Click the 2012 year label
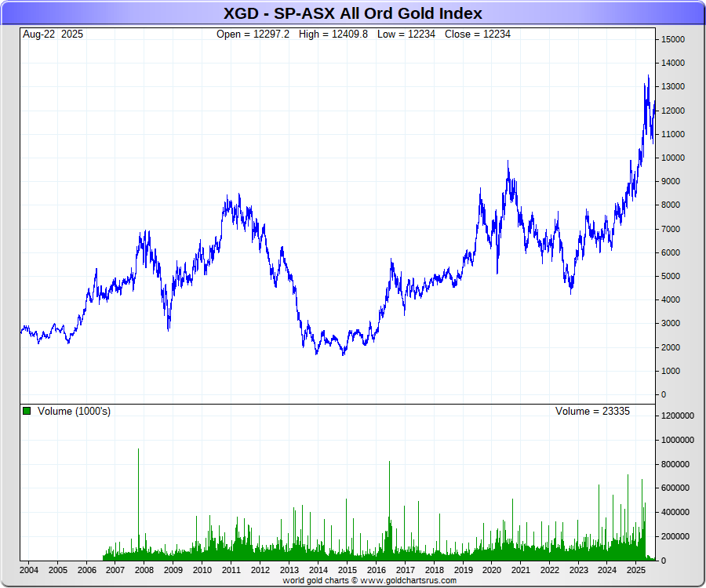Image resolution: width=706 pixels, height=588 pixels. coord(260,570)
